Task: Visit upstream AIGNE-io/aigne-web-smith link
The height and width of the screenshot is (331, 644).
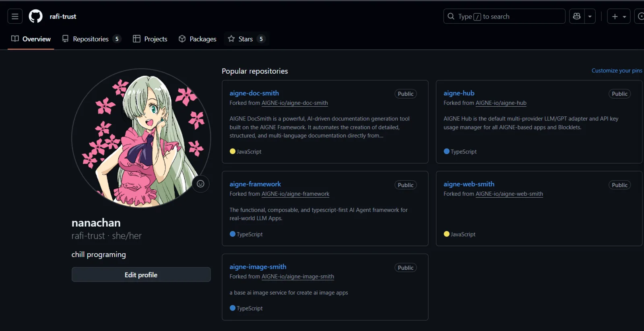Action: (x=509, y=194)
